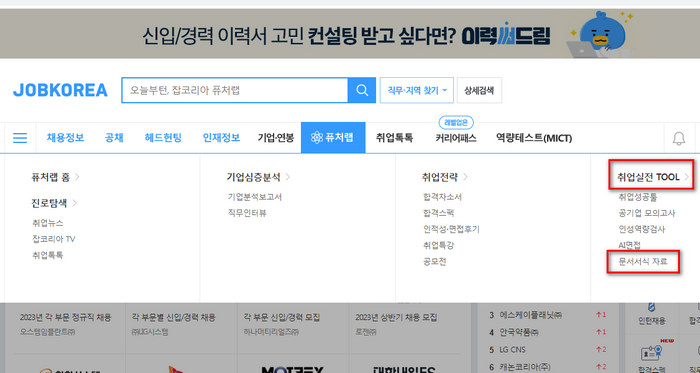Click the 인턴채용 shortcut
The width and height of the screenshot is (700, 373).
click(652, 315)
